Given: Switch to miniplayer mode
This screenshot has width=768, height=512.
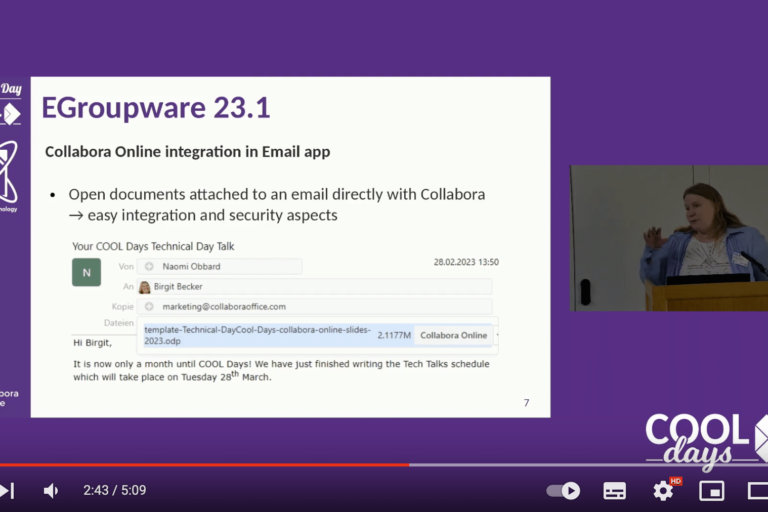Looking at the screenshot, I should click(x=711, y=490).
